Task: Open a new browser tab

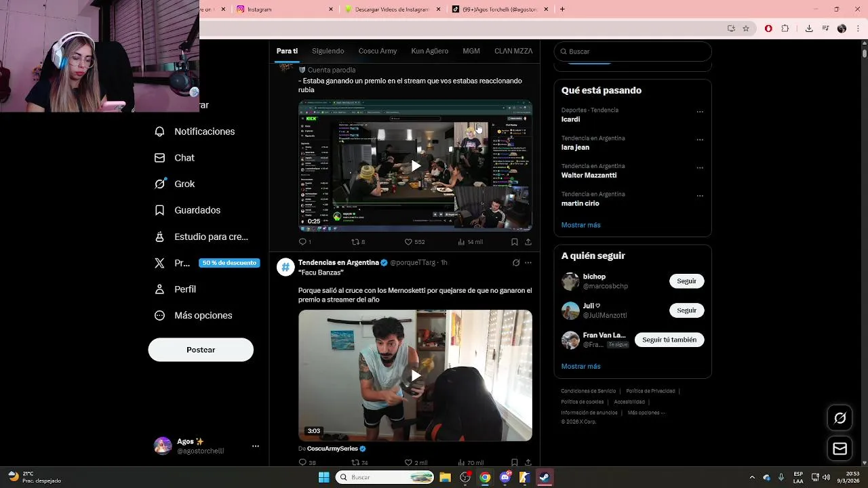Action: pos(562,9)
